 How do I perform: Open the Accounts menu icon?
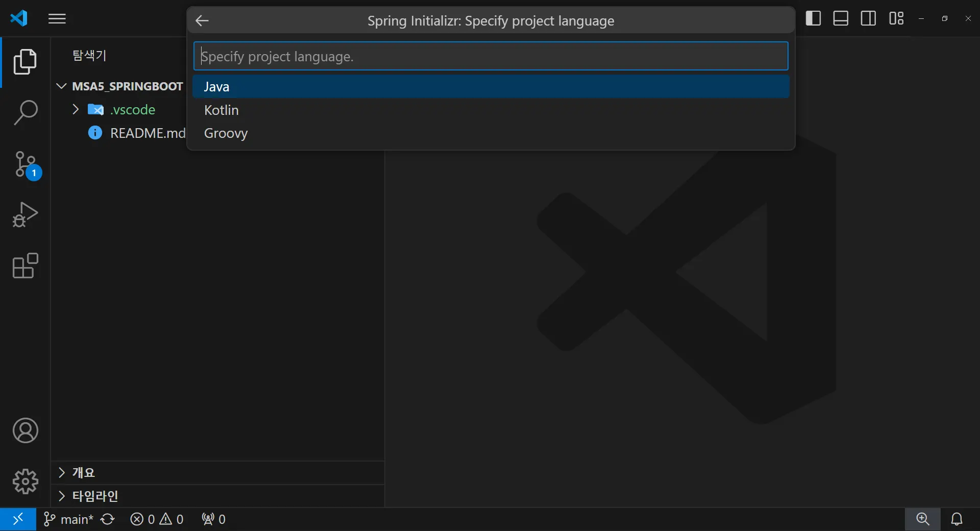tap(25, 430)
